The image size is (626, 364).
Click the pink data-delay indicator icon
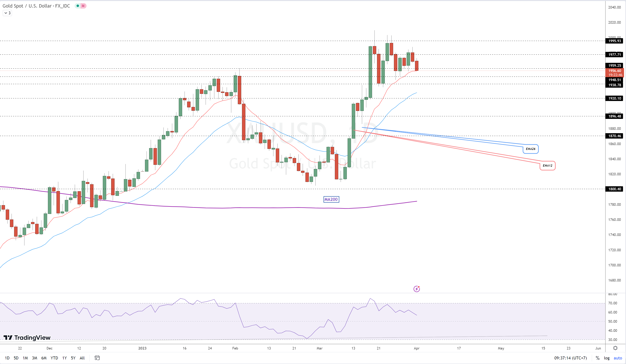click(83, 6)
